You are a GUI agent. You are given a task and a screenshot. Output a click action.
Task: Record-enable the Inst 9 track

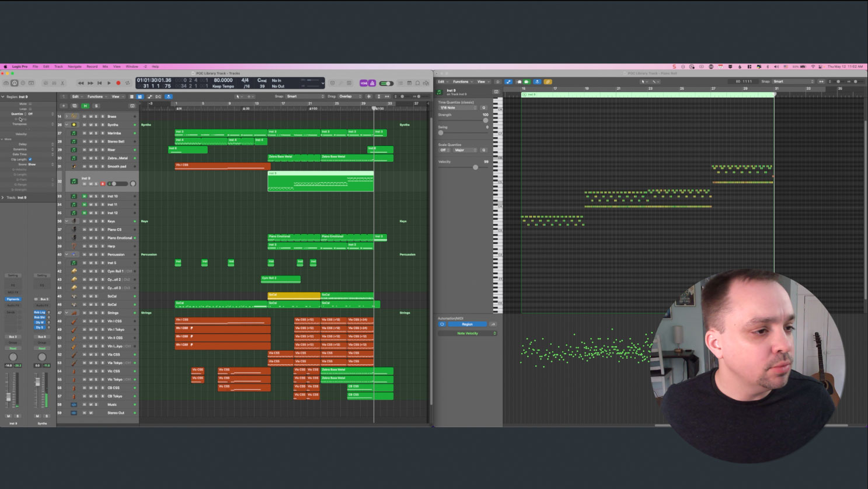[x=102, y=182]
